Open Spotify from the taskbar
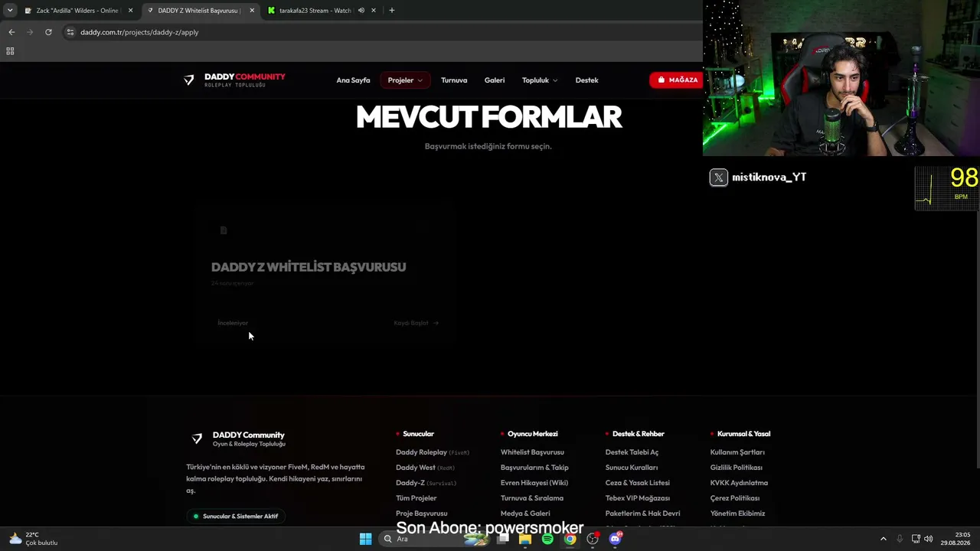The image size is (980, 551). 547,539
